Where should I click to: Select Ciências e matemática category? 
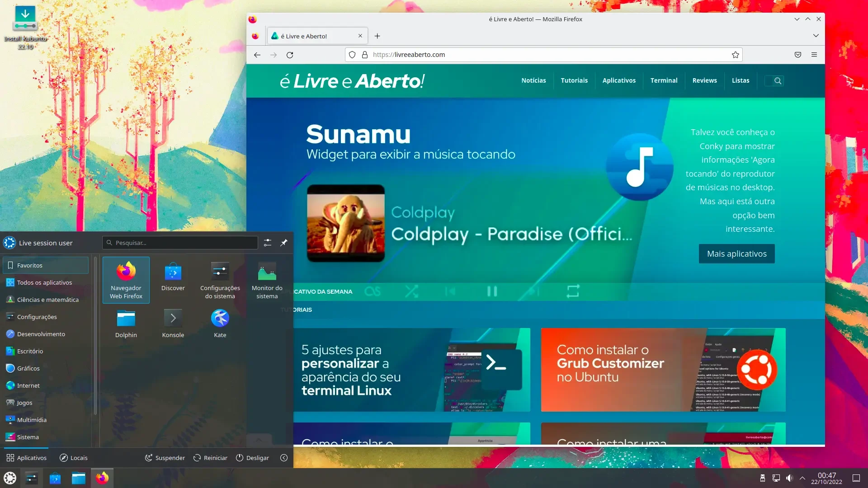[46, 300]
